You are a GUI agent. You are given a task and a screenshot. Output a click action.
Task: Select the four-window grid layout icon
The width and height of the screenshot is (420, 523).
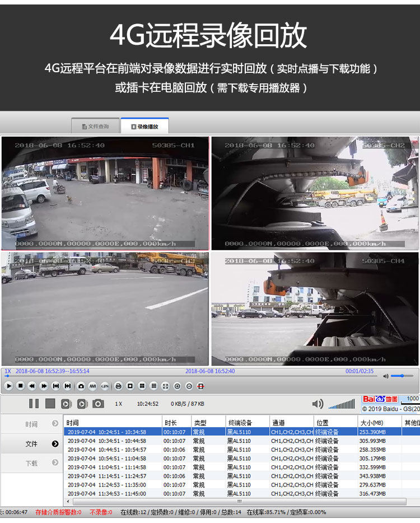pyautogui.click(x=142, y=386)
